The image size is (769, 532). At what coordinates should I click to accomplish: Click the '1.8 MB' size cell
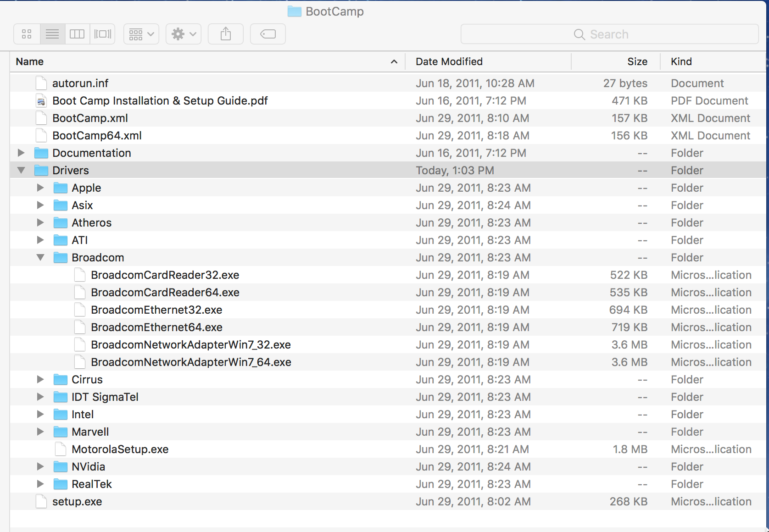pos(630,449)
